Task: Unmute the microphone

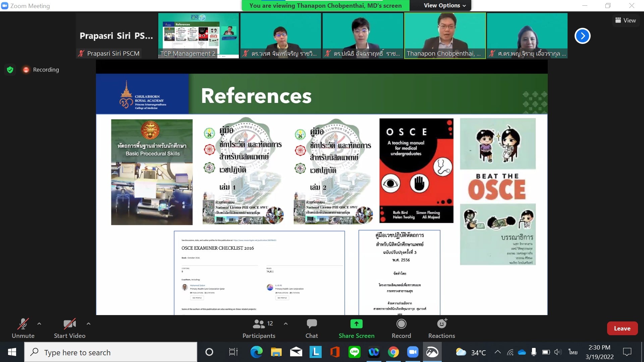Action: coord(23,328)
